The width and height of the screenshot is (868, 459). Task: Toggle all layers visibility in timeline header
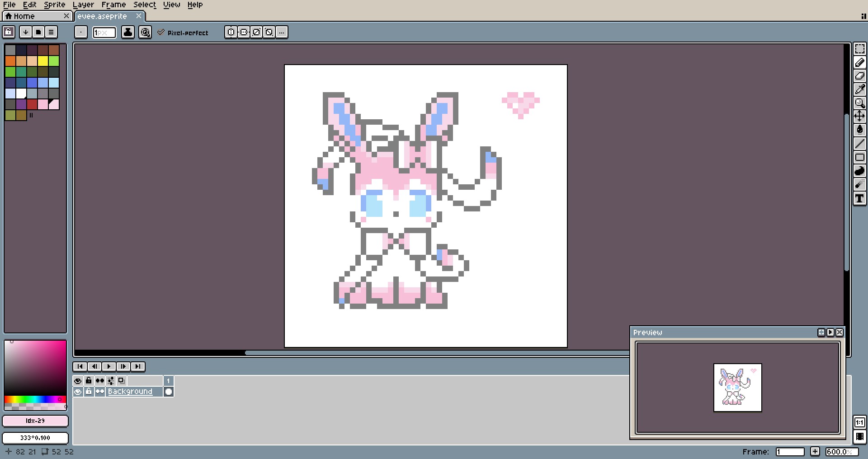pyautogui.click(x=78, y=381)
